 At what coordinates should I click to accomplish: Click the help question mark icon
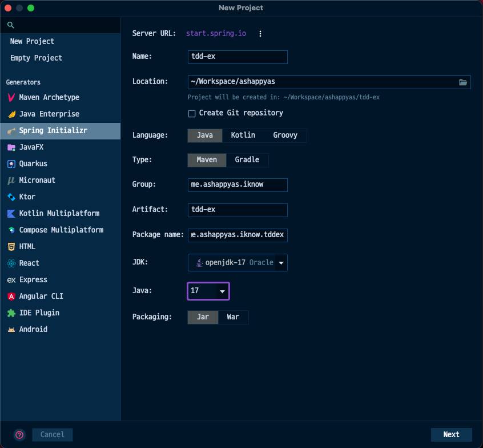(x=19, y=435)
